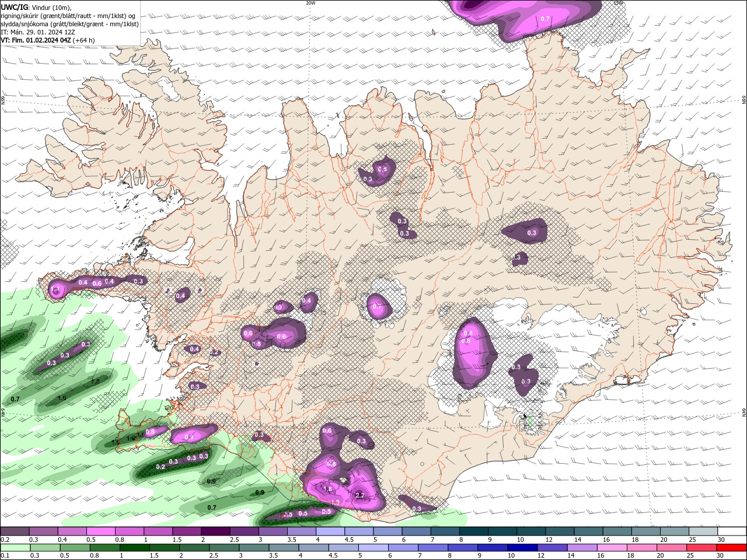Click the "25" label under the upper legend row
Screen dimensions: 747x560
(x=692, y=540)
